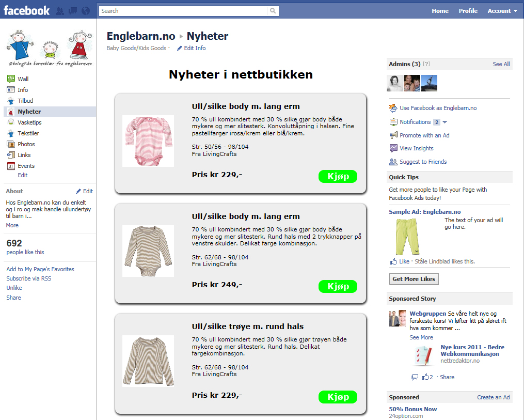
Task: Click the like thumb icon with count 2
Action: point(425,377)
